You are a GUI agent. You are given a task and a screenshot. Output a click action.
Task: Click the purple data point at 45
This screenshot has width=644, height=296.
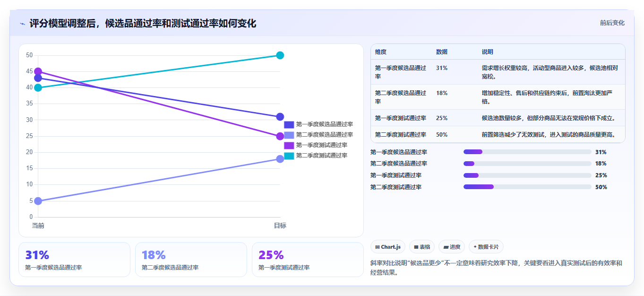(38, 71)
